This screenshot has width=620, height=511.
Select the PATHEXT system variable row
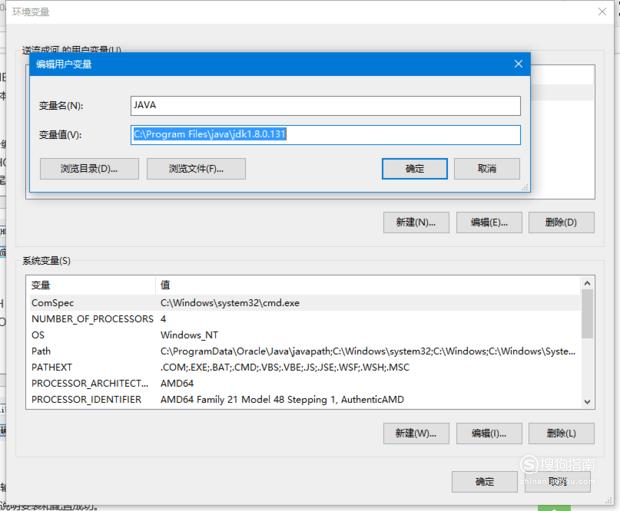click(304, 367)
